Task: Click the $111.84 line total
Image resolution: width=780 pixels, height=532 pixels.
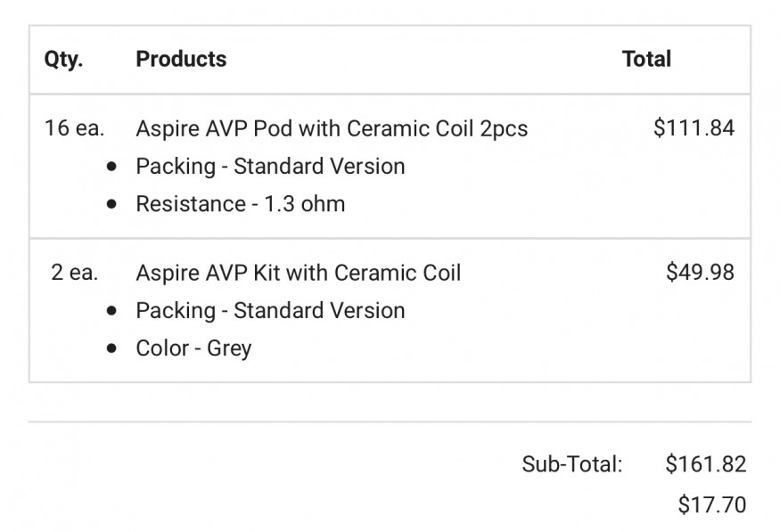Action: point(694,127)
